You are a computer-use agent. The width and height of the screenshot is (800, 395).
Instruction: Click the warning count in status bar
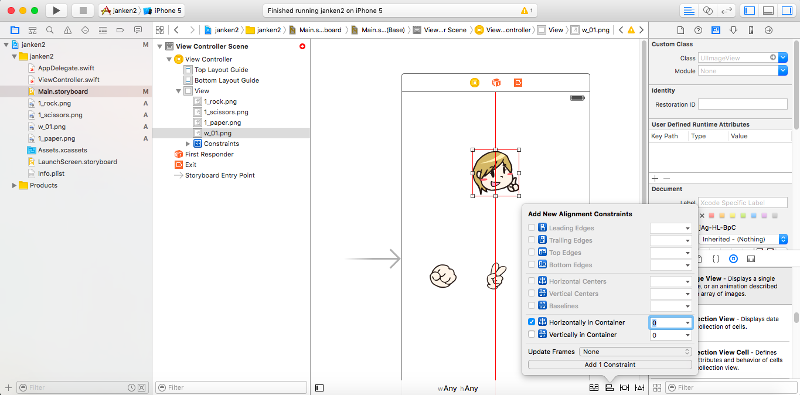point(527,10)
